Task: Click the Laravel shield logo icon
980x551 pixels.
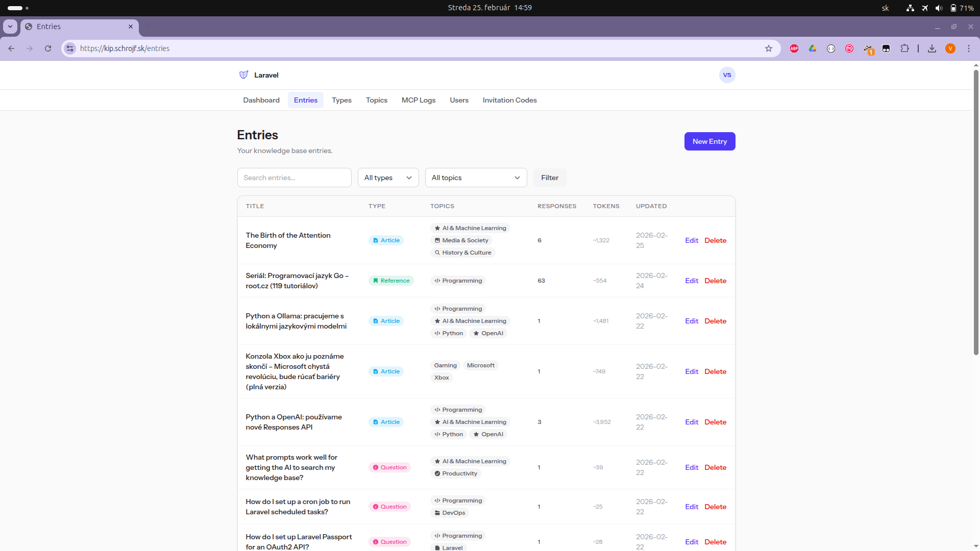Action: coord(243,75)
